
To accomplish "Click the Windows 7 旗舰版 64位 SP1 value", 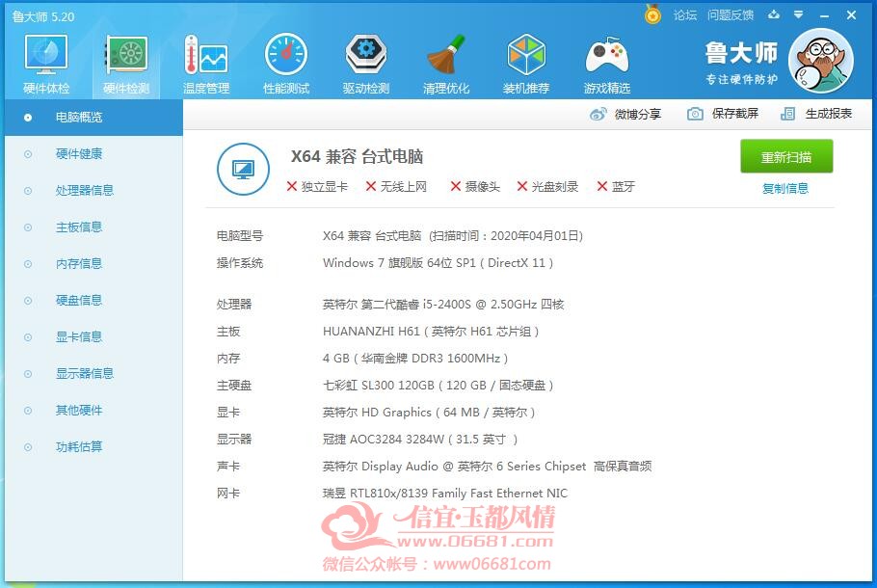I will click(438, 263).
